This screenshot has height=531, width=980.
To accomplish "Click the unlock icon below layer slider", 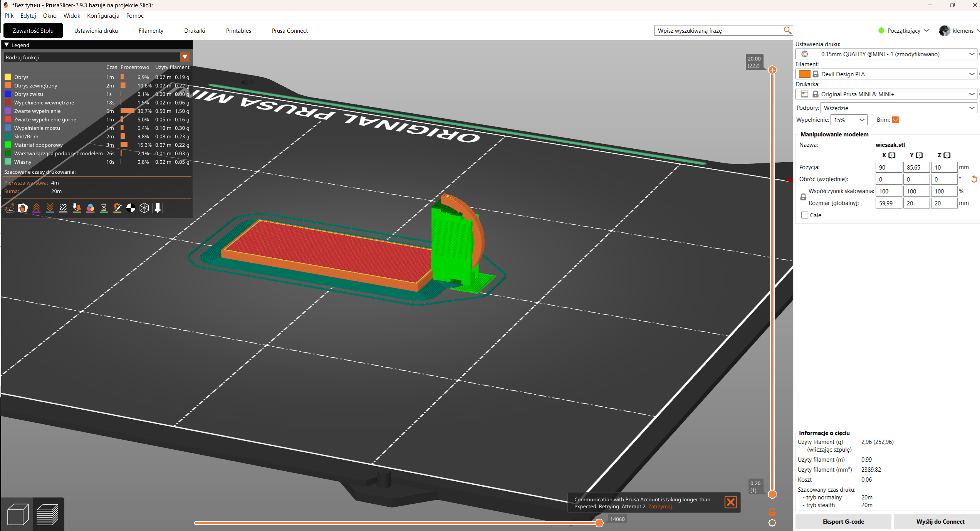I will [772, 512].
